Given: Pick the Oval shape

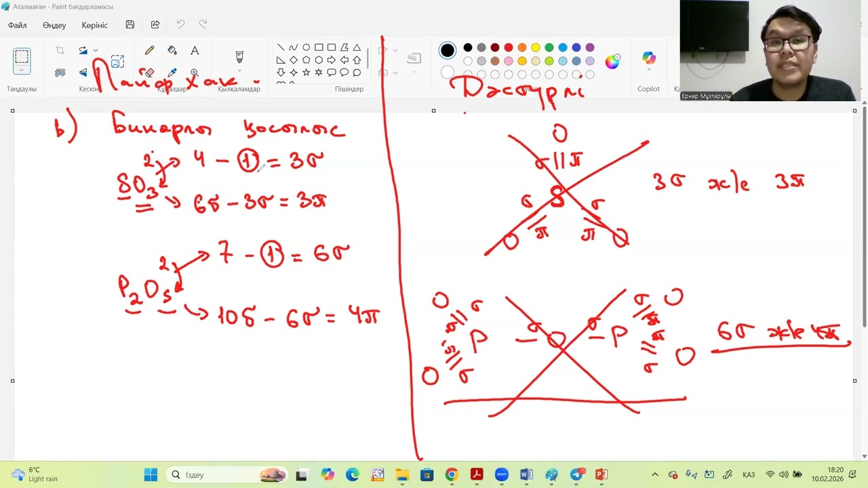Looking at the screenshot, I should click(306, 47).
